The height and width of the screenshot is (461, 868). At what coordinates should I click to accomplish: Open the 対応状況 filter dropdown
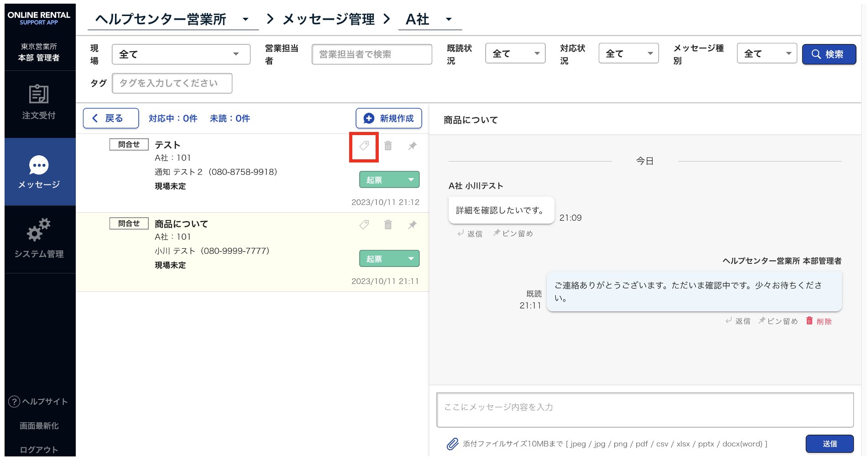(628, 54)
